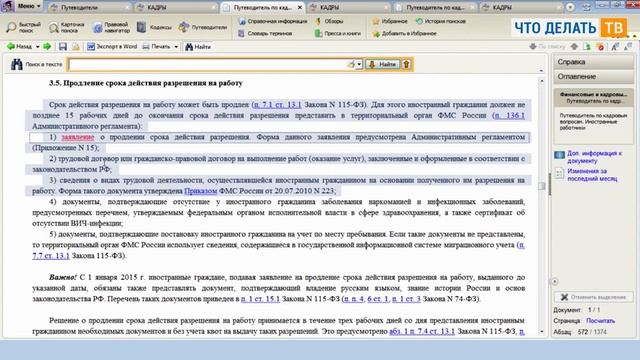Image resolution: width=640 pixels, height=360 pixels.
Task: Click the font size icon in toolbar
Action: (615, 47)
